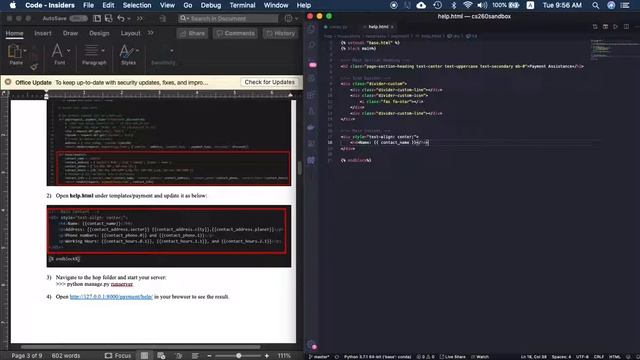The width and height of the screenshot is (640, 360).
Task: Open the HTML language mode selector
Action: click(x=615, y=357)
